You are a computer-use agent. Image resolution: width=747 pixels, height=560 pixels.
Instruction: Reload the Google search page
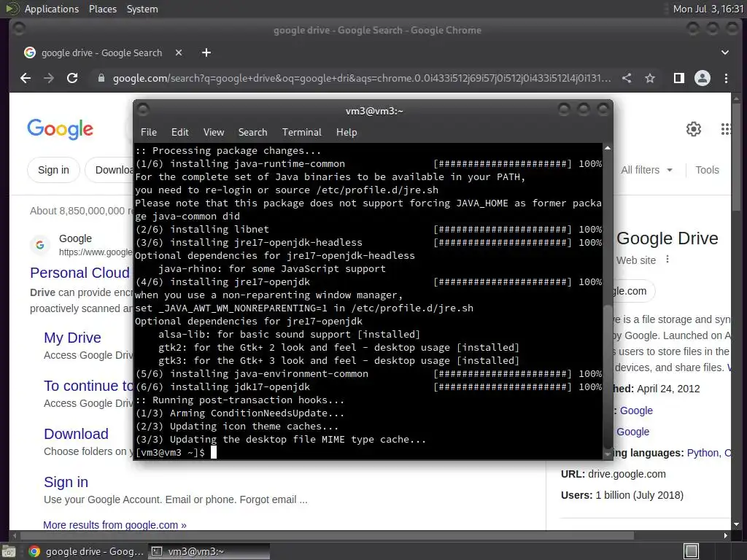tap(72, 78)
